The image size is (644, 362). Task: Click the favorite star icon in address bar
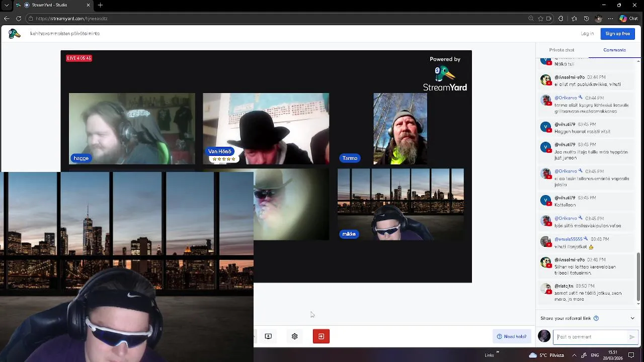point(540,19)
